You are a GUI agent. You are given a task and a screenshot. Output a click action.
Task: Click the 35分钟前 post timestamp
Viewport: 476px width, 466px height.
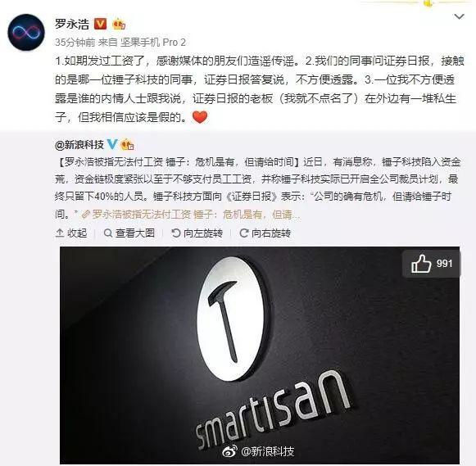point(75,43)
